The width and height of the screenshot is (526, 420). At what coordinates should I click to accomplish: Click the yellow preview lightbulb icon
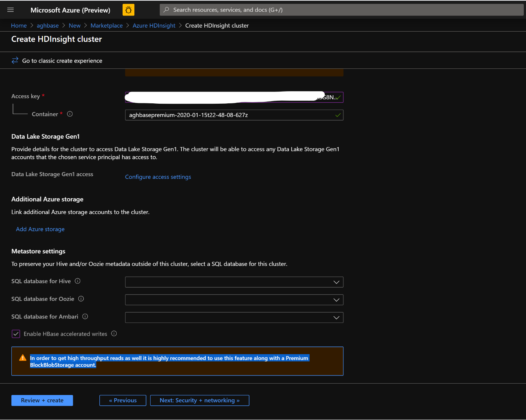[128, 10]
